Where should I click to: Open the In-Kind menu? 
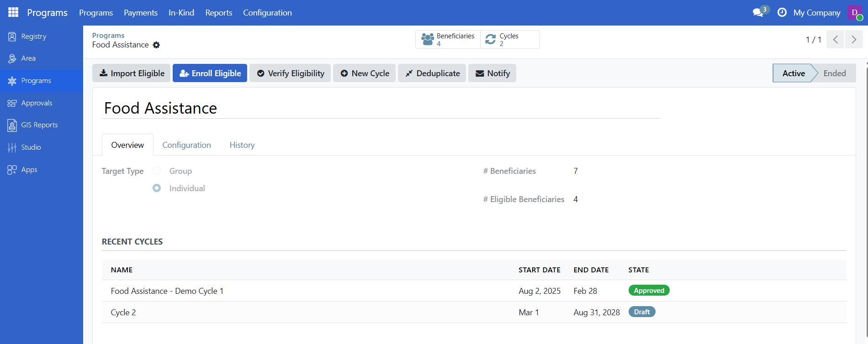click(181, 13)
